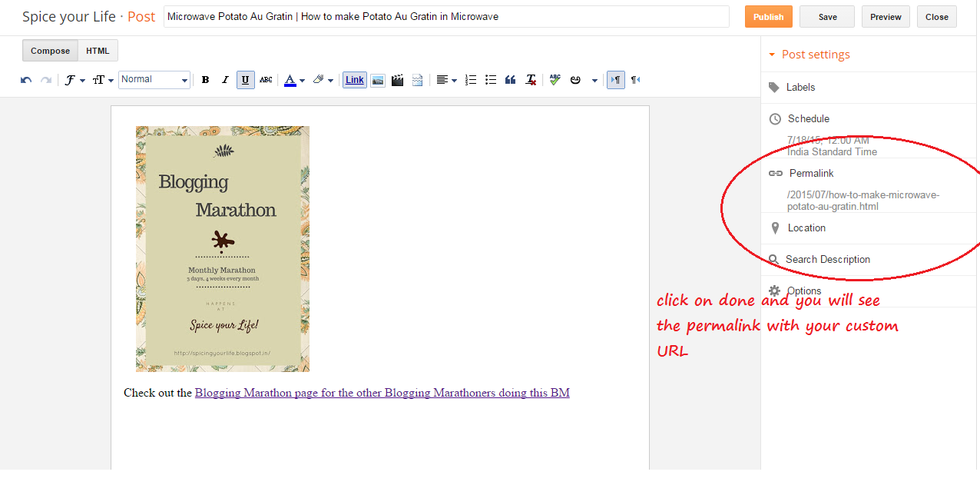Open text alignment dropdown
The image size is (980, 495).
point(446,80)
